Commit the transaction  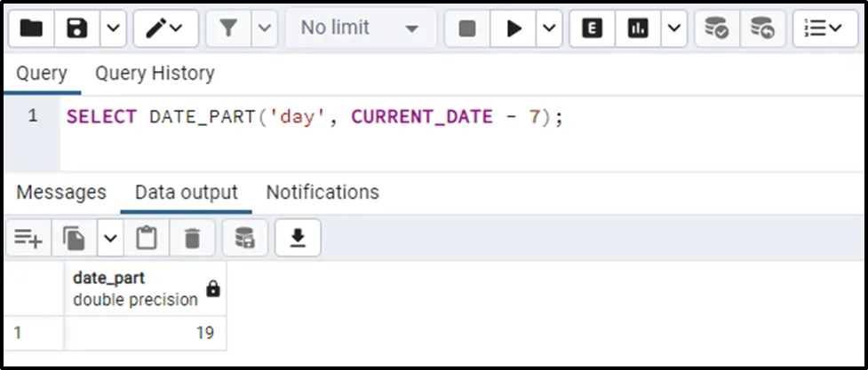(717, 28)
